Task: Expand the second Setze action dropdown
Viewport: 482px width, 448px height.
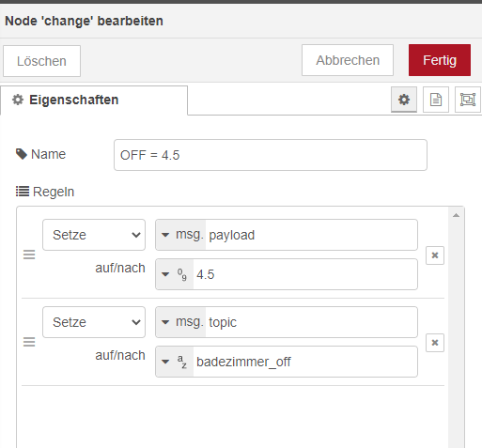Action: point(94,322)
